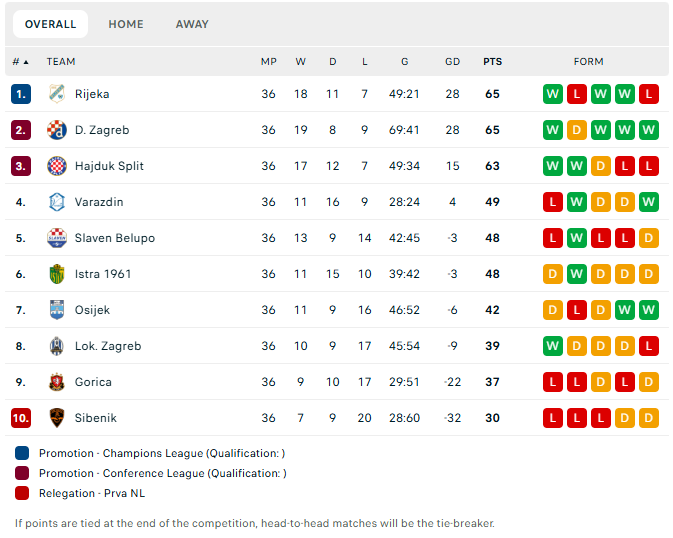Sort standings by the PTS column header
The width and height of the screenshot is (673, 538).
(492, 62)
